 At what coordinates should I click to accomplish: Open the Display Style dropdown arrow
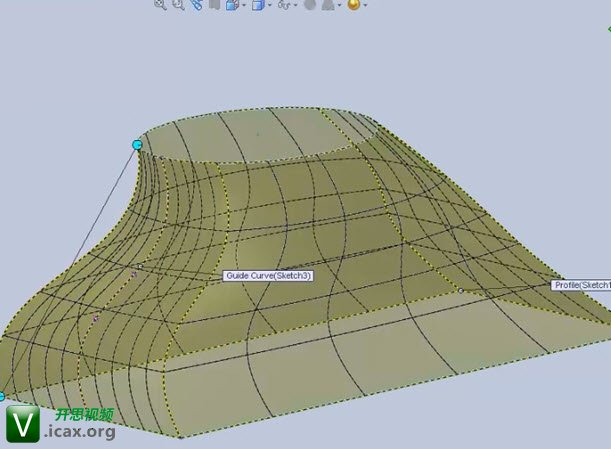tap(270, 5)
